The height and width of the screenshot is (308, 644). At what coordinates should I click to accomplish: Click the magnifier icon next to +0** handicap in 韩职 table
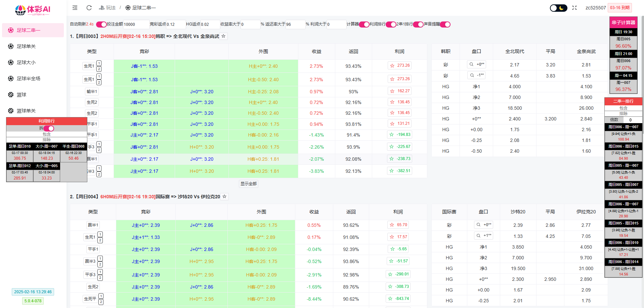point(471,64)
